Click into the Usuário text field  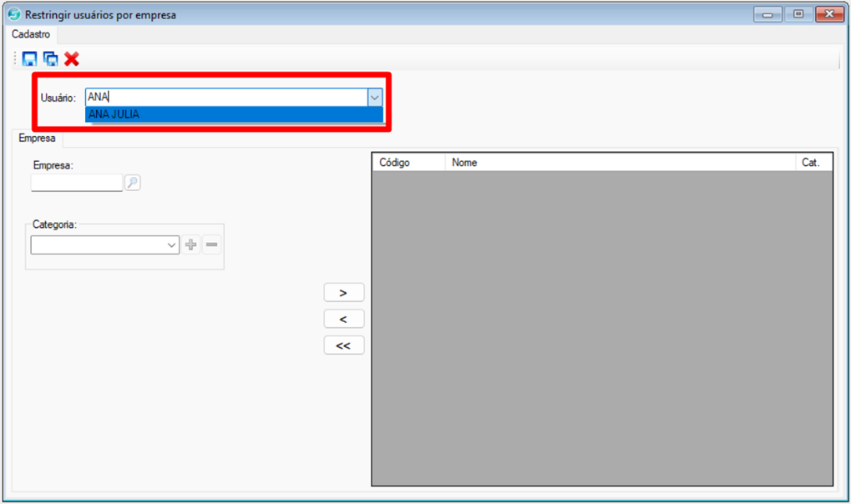point(226,97)
